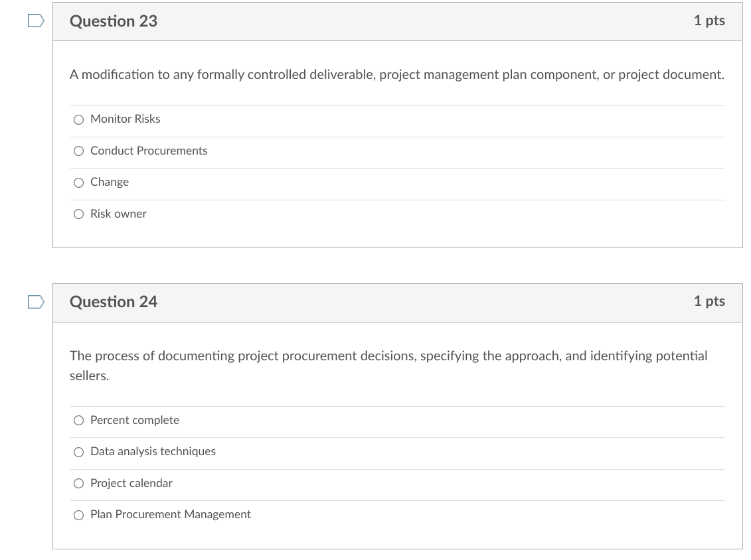Choose Data analysis techniques option

(78, 452)
